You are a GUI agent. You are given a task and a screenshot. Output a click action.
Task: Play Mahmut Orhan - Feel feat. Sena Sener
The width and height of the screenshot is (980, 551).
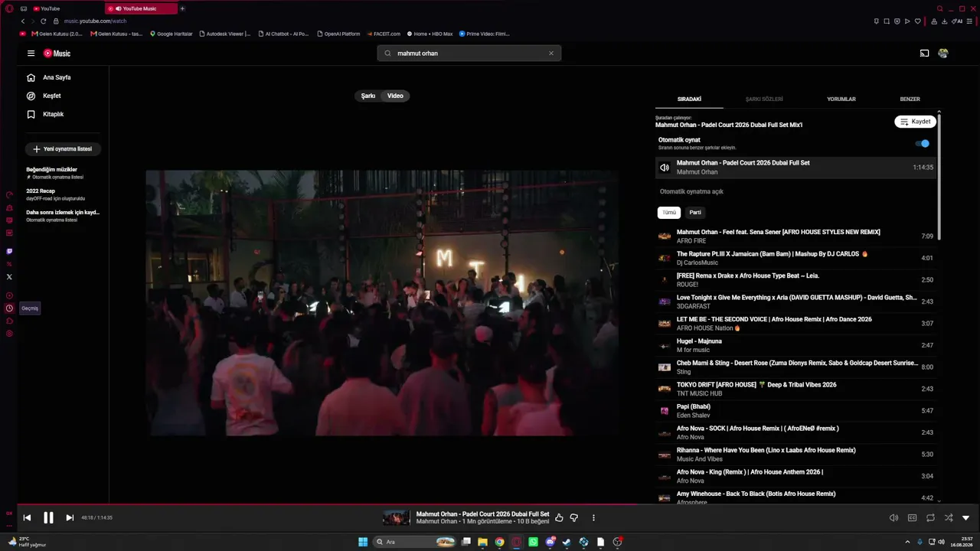795,236
